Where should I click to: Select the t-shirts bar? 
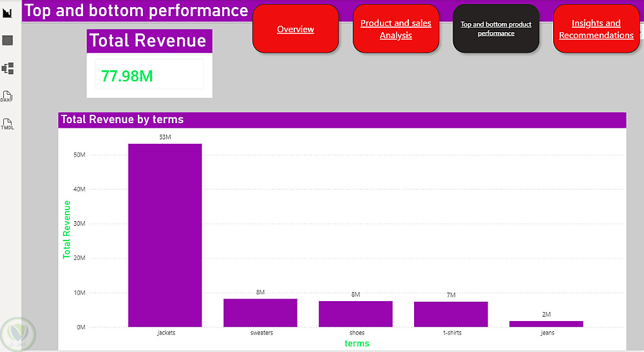(x=451, y=314)
